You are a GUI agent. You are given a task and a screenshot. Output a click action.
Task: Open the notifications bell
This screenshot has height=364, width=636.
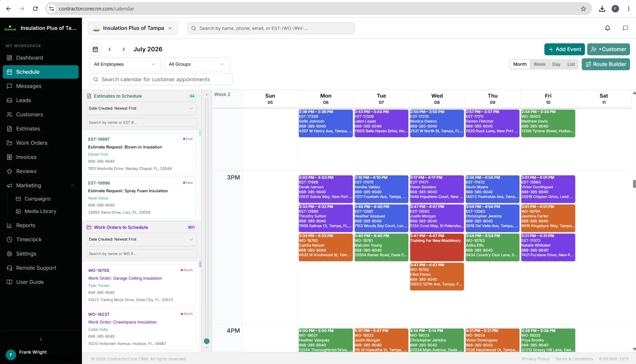(x=607, y=28)
